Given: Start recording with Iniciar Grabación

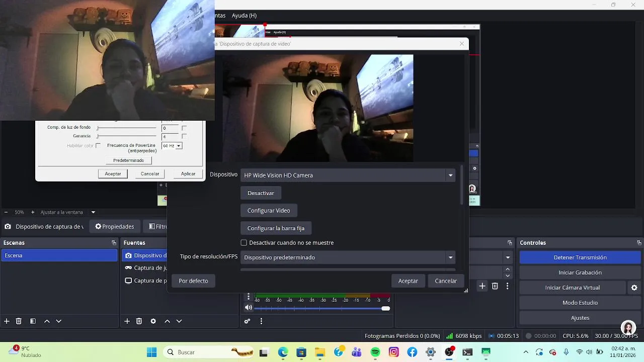Looking at the screenshot, I should (580, 273).
